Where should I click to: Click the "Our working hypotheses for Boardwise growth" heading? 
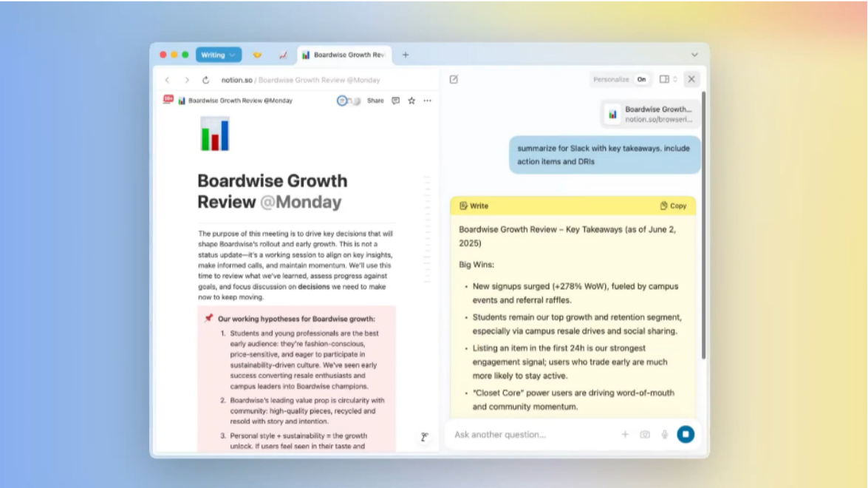[296, 319]
